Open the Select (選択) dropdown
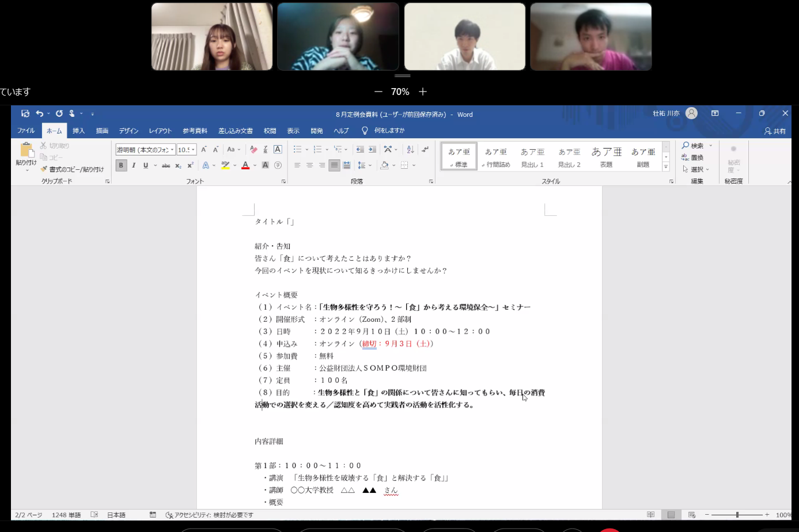The width and height of the screenshot is (799, 532). [x=696, y=169]
